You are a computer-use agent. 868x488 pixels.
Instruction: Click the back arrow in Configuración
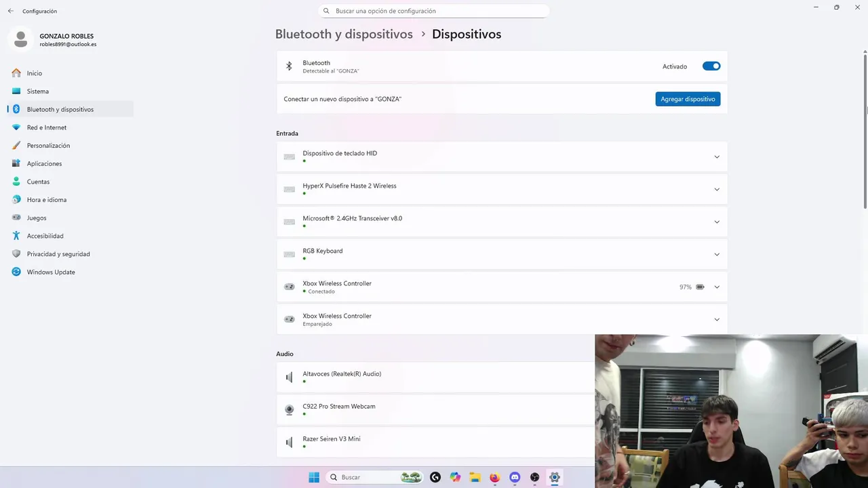point(10,11)
